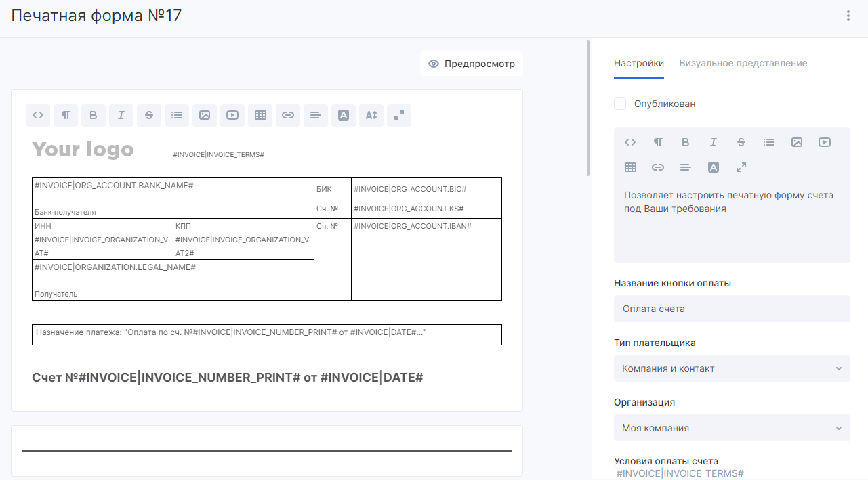Apply italic in settings description editor
868x480 pixels.
pyautogui.click(x=714, y=142)
